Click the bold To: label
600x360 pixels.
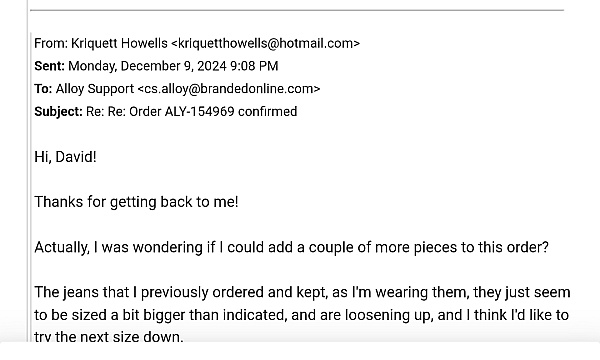(x=43, y=89)
